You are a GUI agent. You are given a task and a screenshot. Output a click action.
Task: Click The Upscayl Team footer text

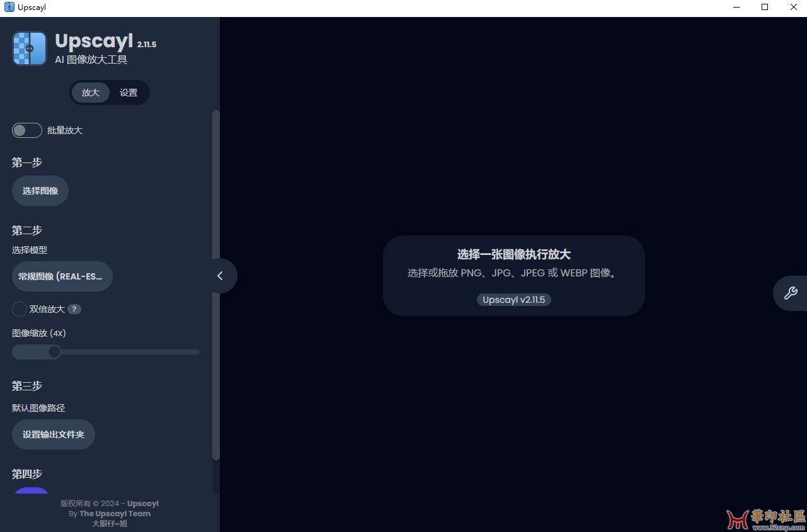tap(115, 514)
